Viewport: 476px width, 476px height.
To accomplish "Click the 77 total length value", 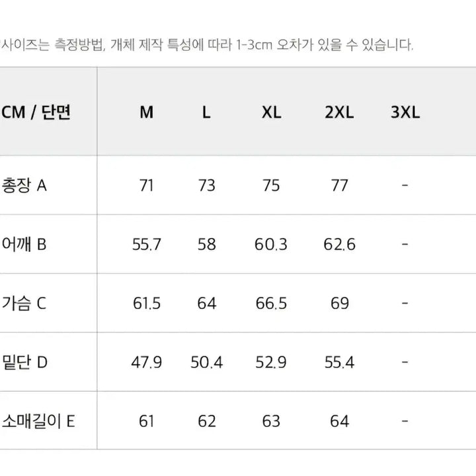I will (x=339, y=185).
